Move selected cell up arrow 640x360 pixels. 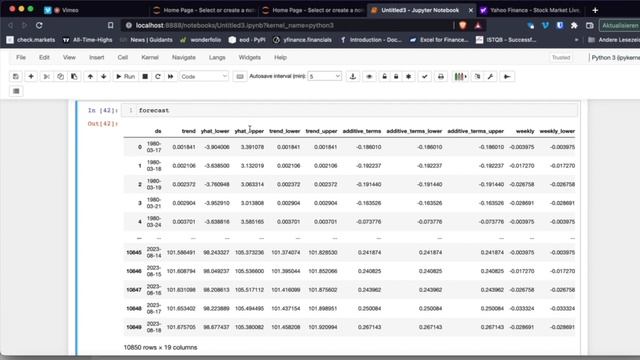tap(90, 76)
